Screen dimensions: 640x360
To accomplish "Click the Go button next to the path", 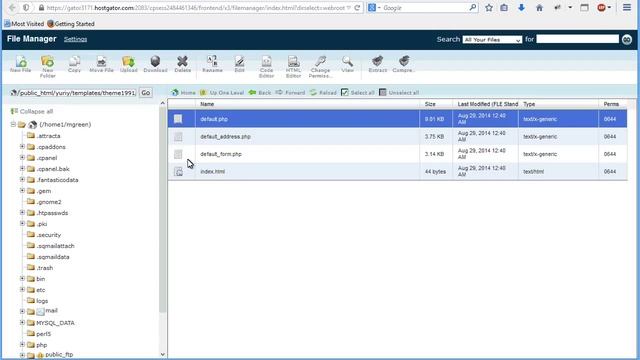I will (146, 93).
